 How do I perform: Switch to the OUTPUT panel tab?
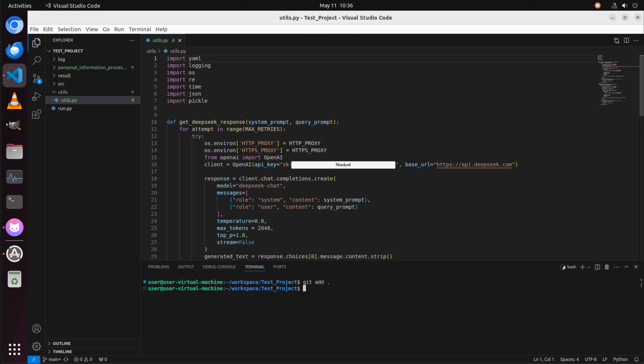[186, 267]
